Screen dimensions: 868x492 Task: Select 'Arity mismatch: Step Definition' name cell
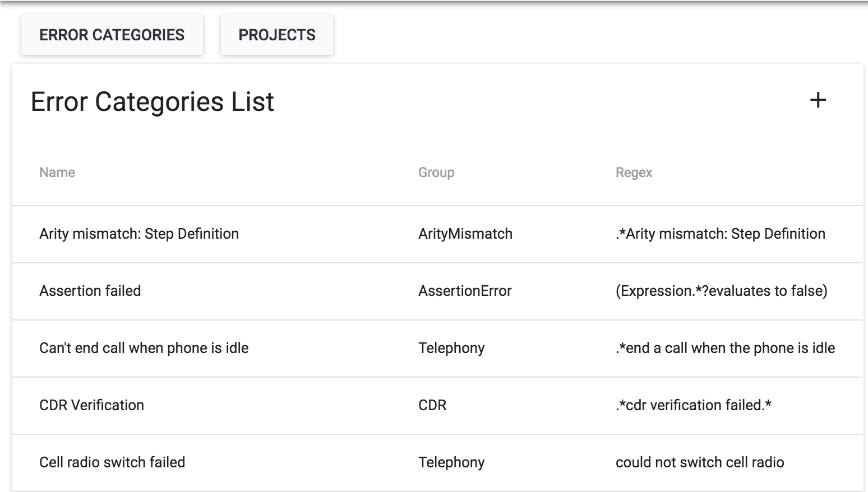pyautogui.click(x=139, y=234)
